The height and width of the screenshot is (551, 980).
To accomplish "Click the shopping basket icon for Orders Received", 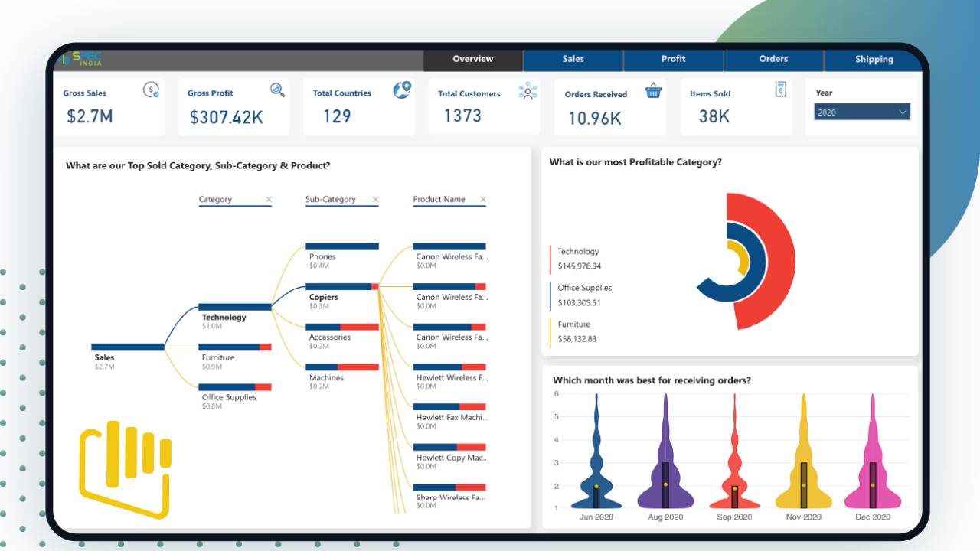I will pyautogui.click(x=652, y=90).
